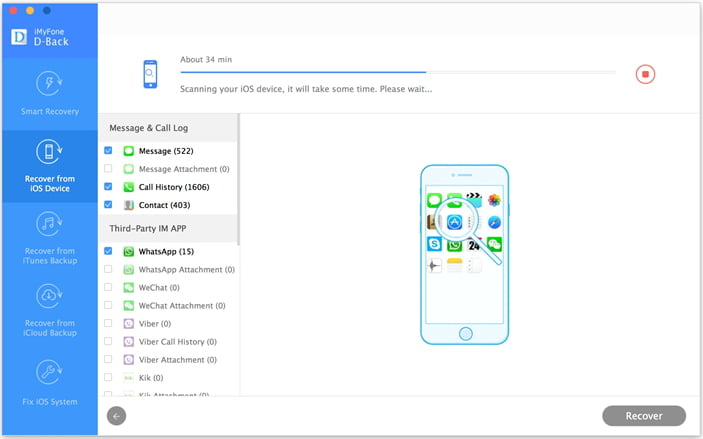Check the WeChat Attachment (0) checkbox
Image resolution: width=703 pixels, height=439 pixels.
point(108,305)
